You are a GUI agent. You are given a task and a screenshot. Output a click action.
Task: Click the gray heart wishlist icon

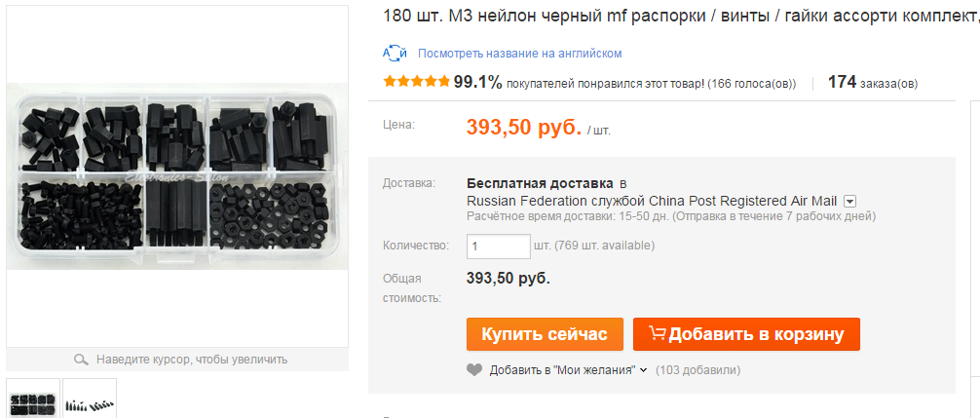(x=474, y=370)
